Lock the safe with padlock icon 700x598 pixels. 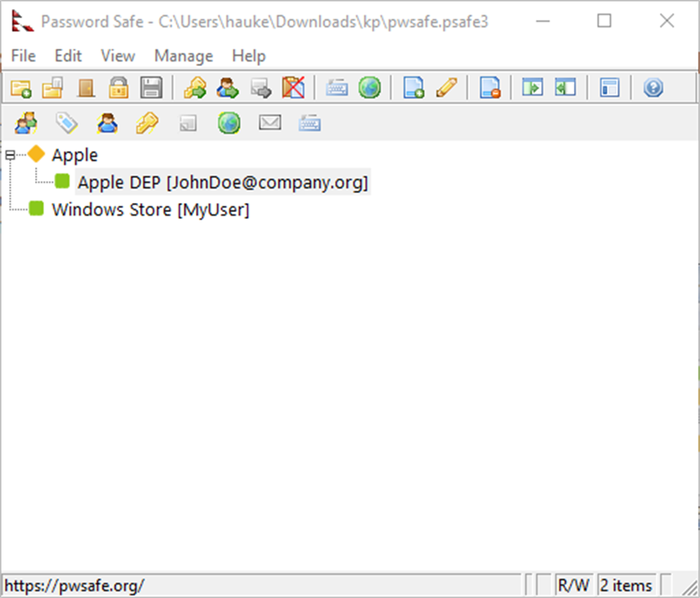pyautogui.click(x=118, y=88)
